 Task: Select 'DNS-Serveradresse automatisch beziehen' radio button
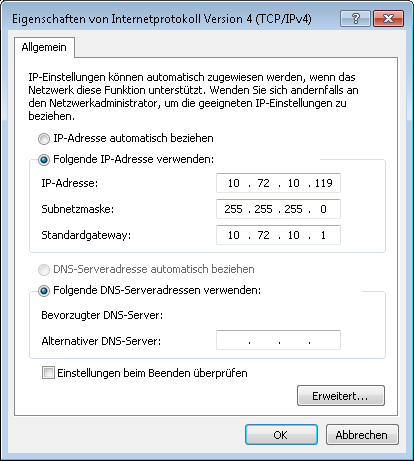(44, 269)
